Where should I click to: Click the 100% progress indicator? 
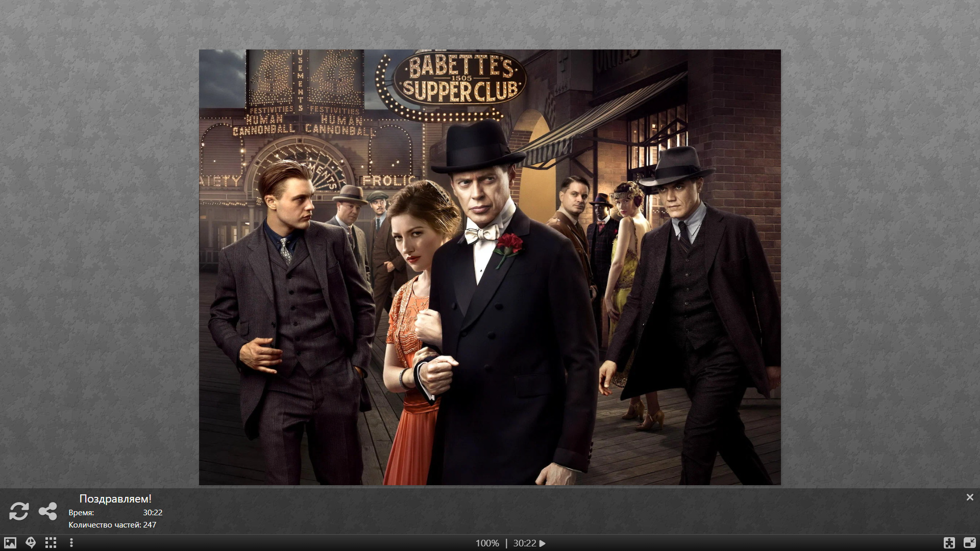click(x=487, y=543)
